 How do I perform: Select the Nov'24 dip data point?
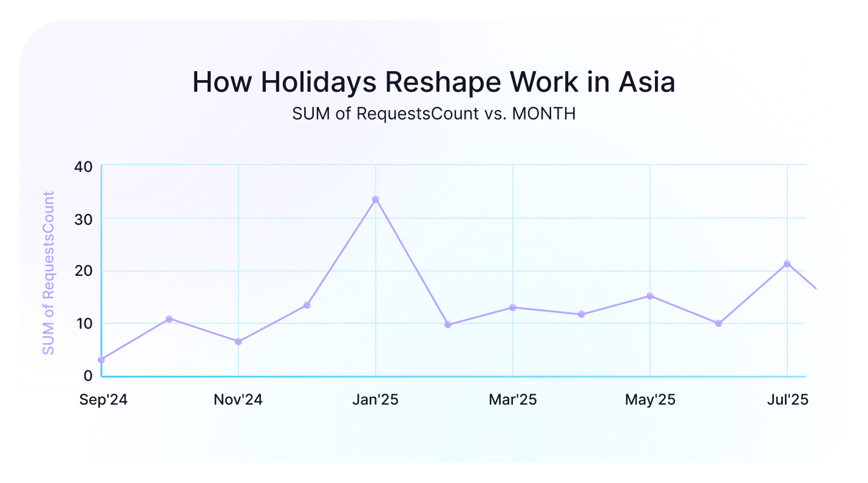pos(239,341)
